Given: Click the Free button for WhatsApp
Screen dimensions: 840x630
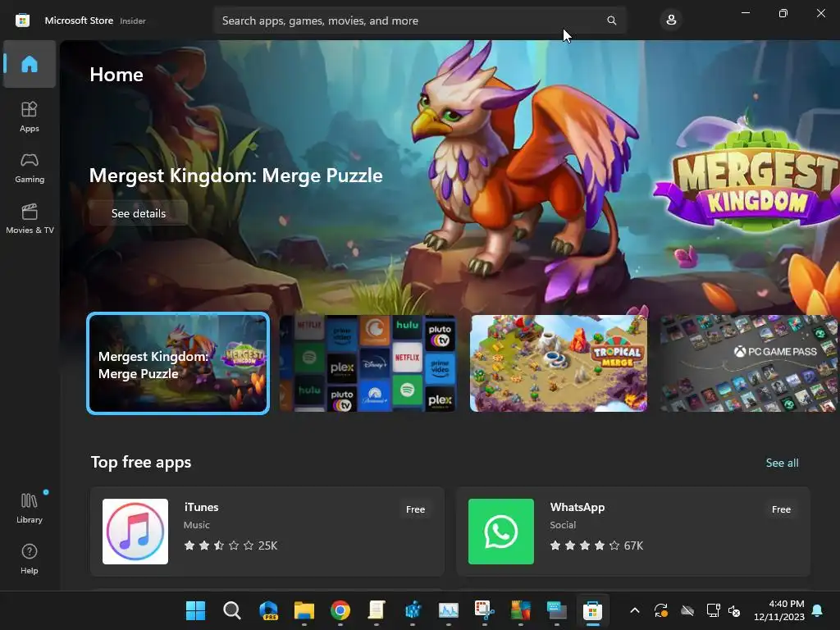Looking at the screenshot, I should click(781, 509).
